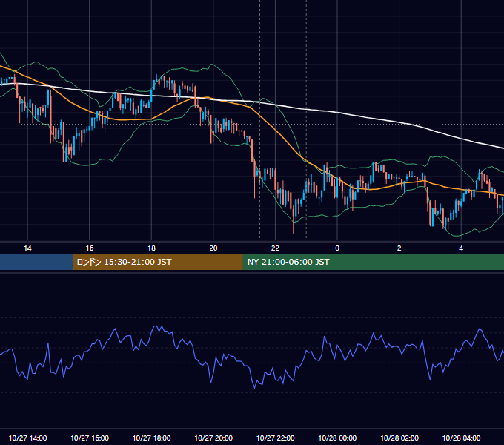Click the 10/27 20:00 date label
Viewport: 504px width, 445px height.
pyautogui.click(x=213, y=438)
